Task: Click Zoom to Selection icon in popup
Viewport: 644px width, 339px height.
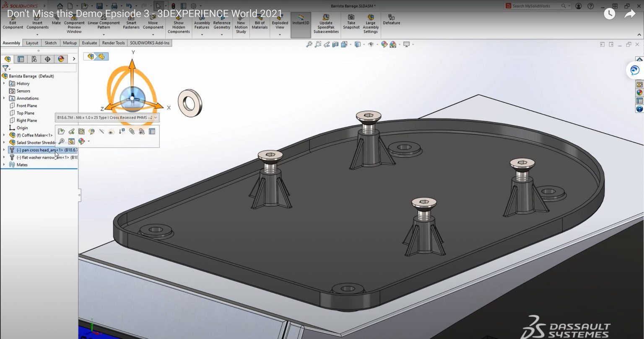Action: coord(61,141)
